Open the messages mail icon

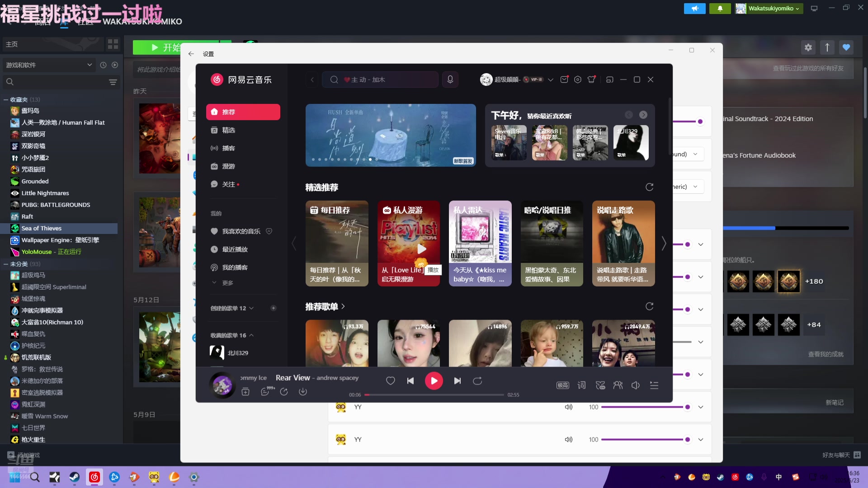click(x=564, y=80)
